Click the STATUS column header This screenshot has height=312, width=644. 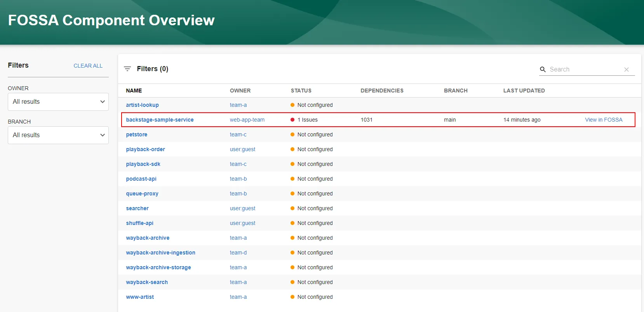301,91
